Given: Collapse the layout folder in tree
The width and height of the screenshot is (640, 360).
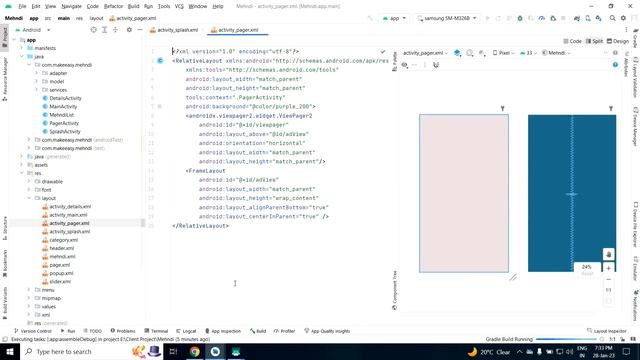Looking at the screenshot, I should (x=29, y=198).
